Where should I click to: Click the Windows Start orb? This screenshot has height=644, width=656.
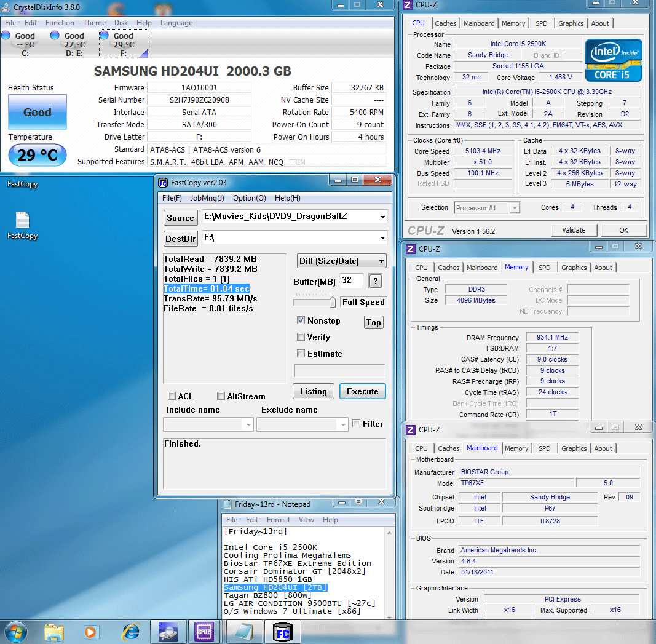(x=17, y=632)
